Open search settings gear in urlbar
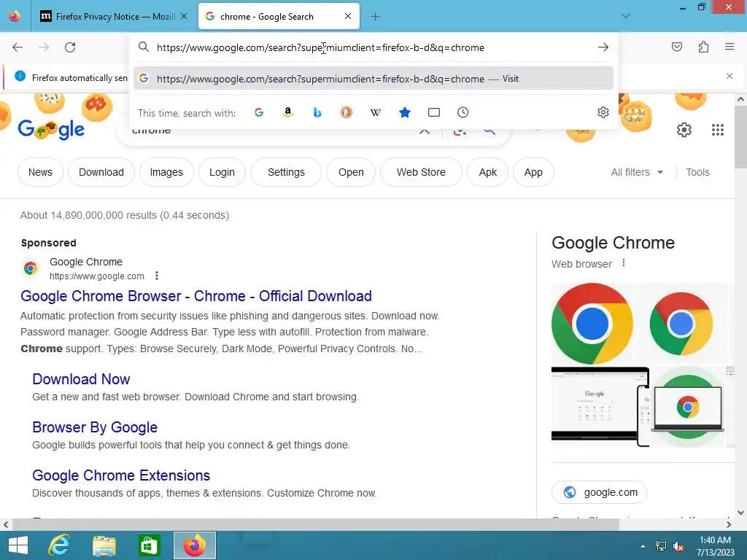Screen dimensions: 747x560 (x=603, y=112)
